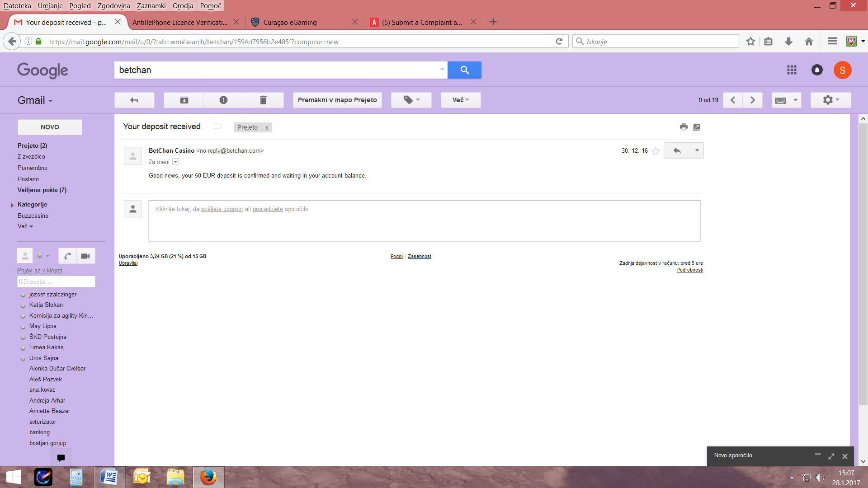The width and height of the screenshot is (868, 488).
Task: Go back to the search results list
Action: [x=134, y=100]
